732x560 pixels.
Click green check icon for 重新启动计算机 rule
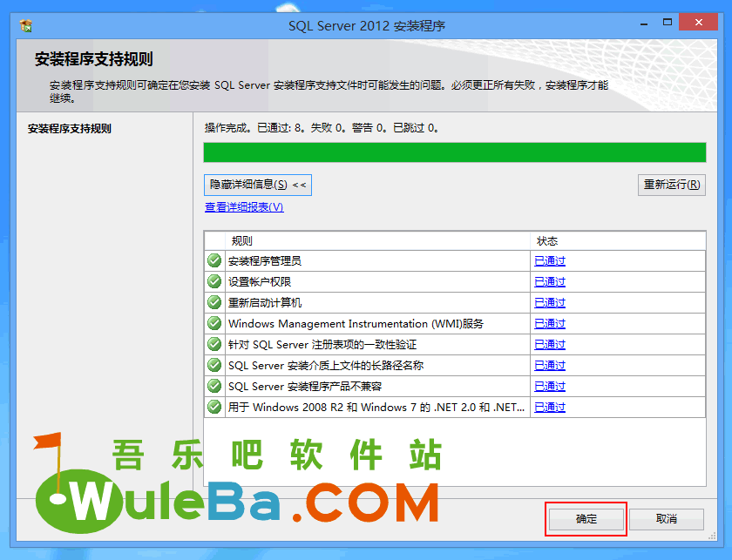pyautogui.click(x=214, y=302)
